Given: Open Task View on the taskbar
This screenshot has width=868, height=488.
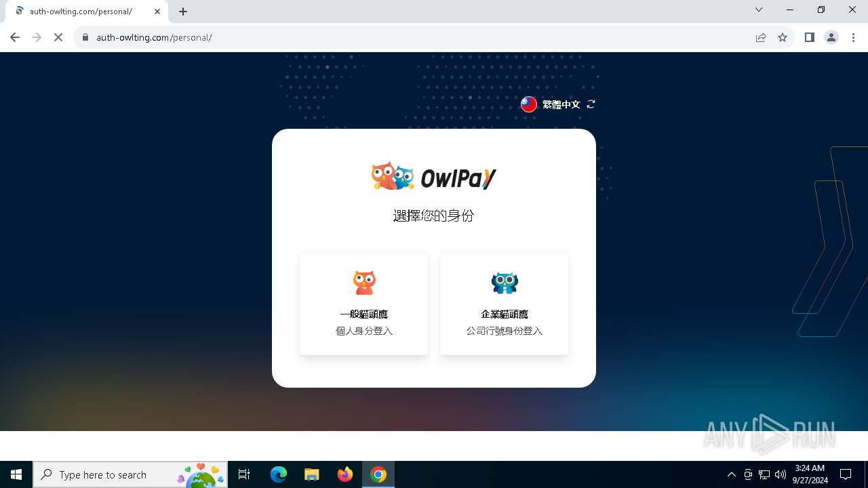Looking at the screenshot, I should (x=245, y=474).
